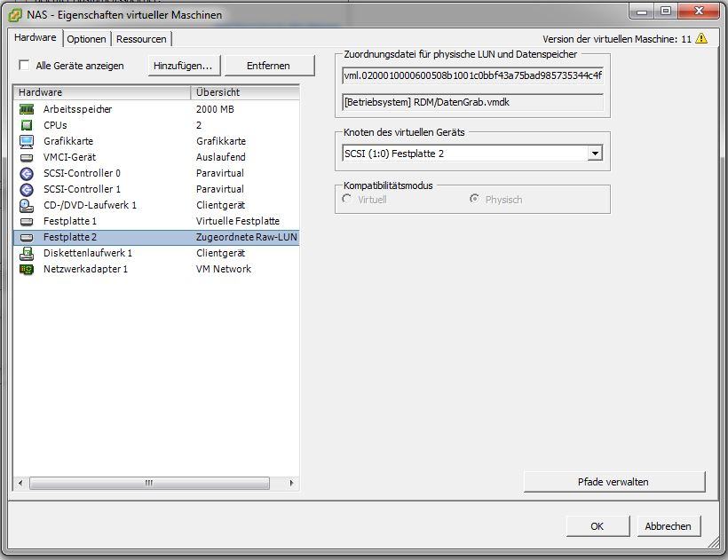
Task: Select the Virtuell compatibility radio button
Action: pyautogui.click(x=346, y=199)
